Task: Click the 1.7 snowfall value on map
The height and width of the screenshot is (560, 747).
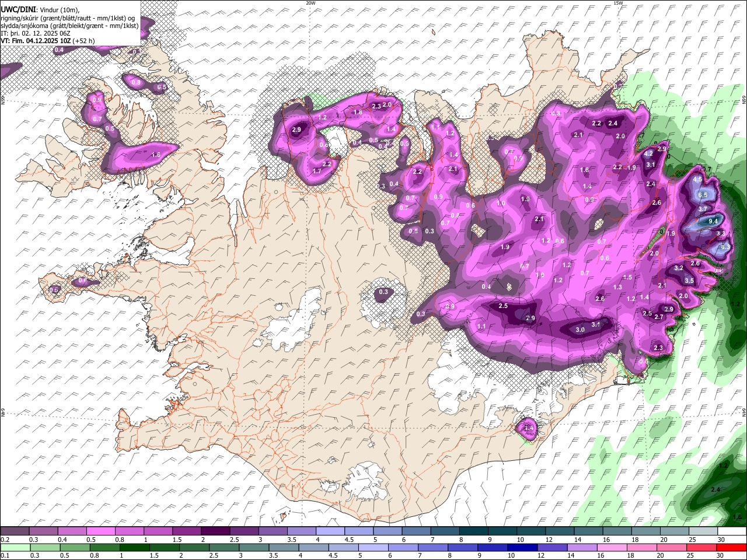Action: (317, 171)
